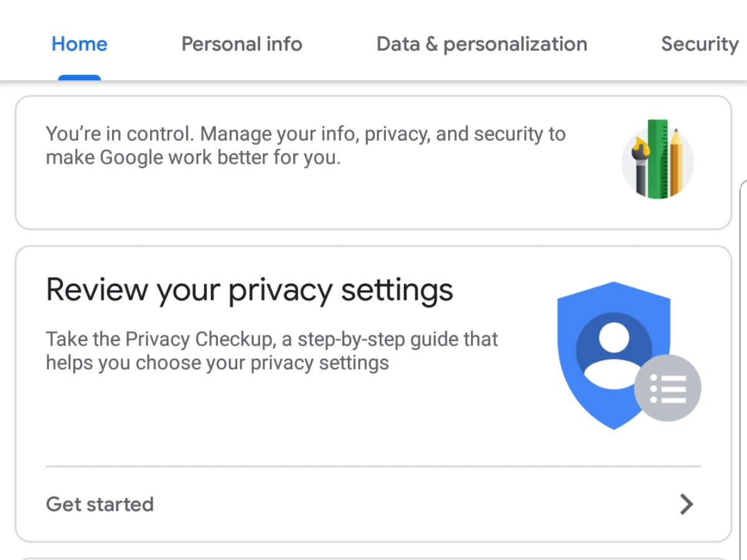This screenshot has width=747, height=560.
Task: Open Privacy Checkup via the chevron arrow
Action: coord(685,504)
